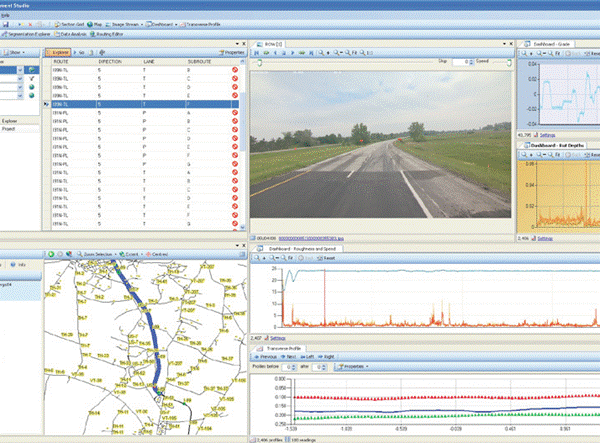Click the red status icon in the first grid row
Screen dimensions: 600x443
click(x=233, y=71)
